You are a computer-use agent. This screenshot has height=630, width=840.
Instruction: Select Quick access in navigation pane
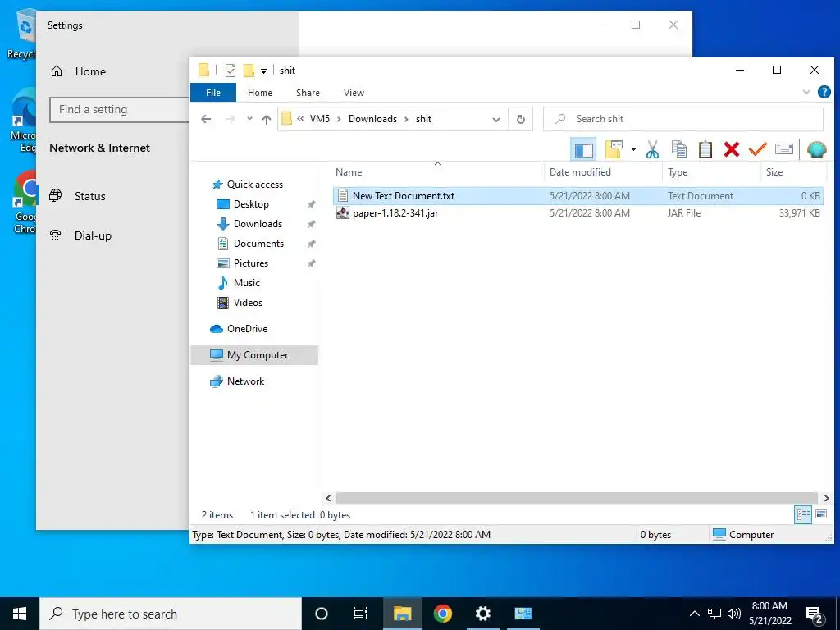255,185
